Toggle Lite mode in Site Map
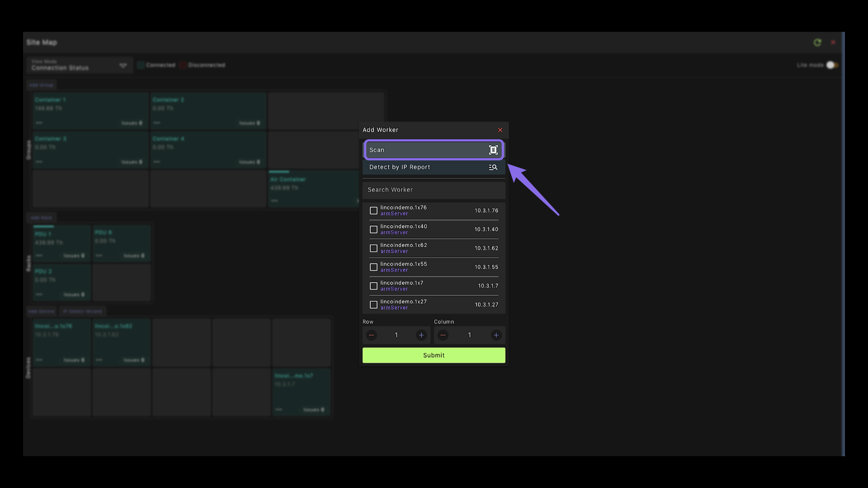The width and height of the screenshot is (868, 488). coord(832,65)
